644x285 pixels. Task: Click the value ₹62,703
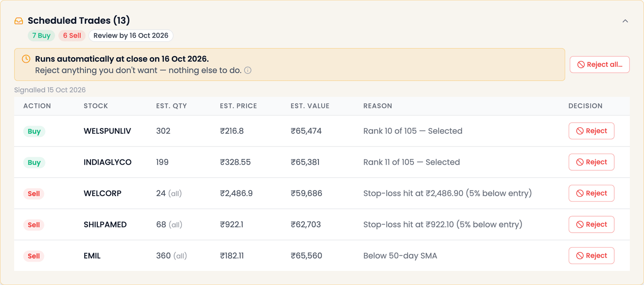[306, 225]
